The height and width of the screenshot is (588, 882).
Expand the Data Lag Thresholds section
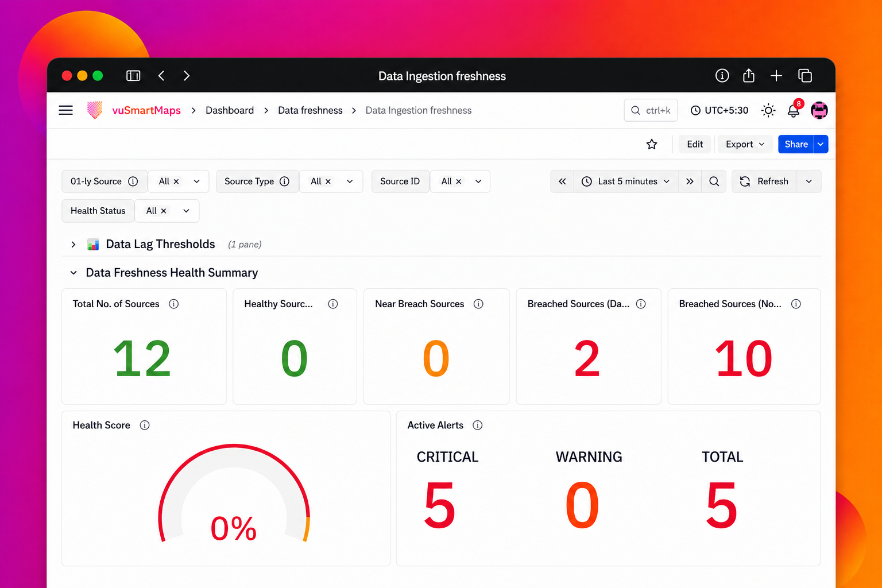(73, 245)
